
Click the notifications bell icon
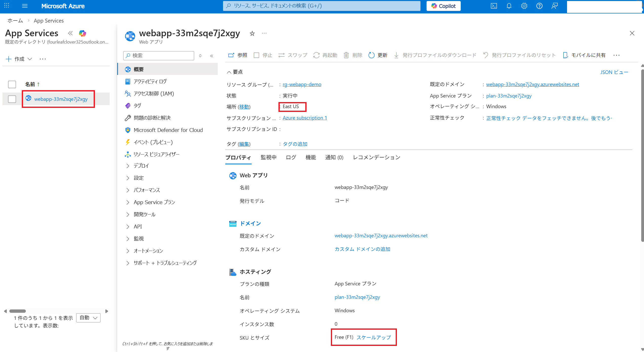(509, 6)
